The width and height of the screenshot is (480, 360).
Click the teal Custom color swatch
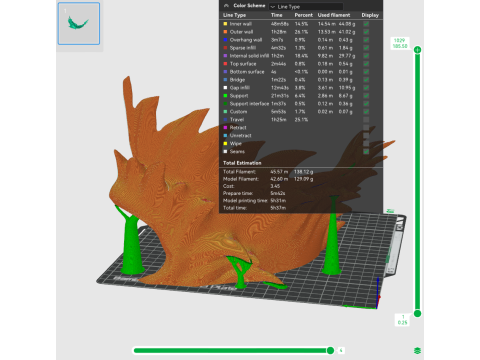(x=225, y=112)
